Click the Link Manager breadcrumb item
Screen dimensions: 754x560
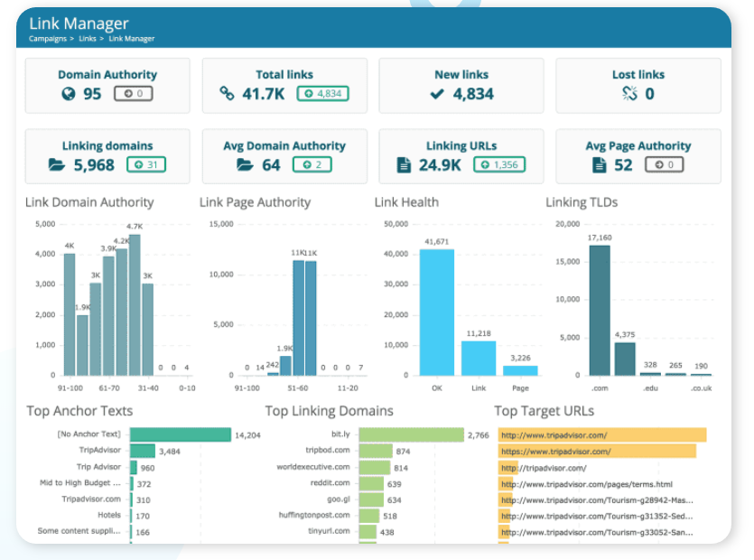(x=132, y=39)
